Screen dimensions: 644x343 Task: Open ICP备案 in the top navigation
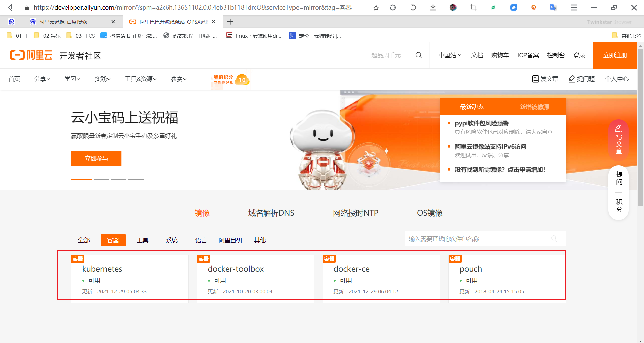coord(528,55)
